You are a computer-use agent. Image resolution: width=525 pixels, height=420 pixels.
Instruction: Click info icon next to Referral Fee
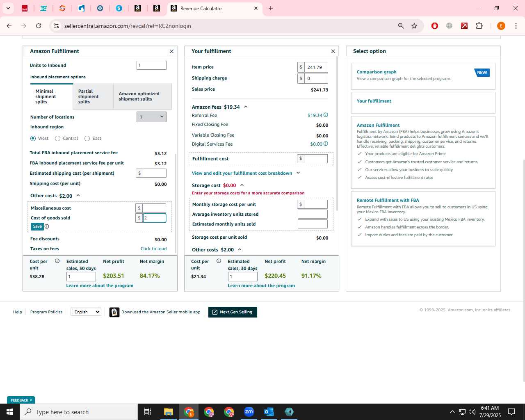326,115
